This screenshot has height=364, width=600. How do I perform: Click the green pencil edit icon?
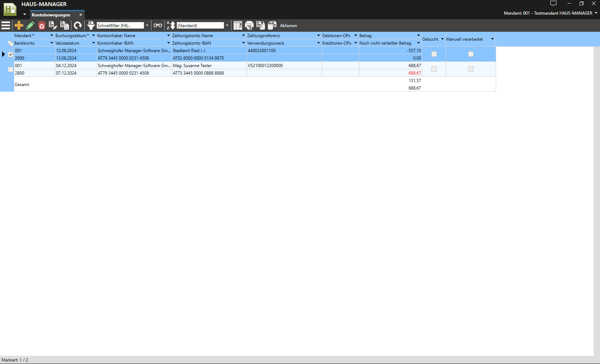pos(30,25)
